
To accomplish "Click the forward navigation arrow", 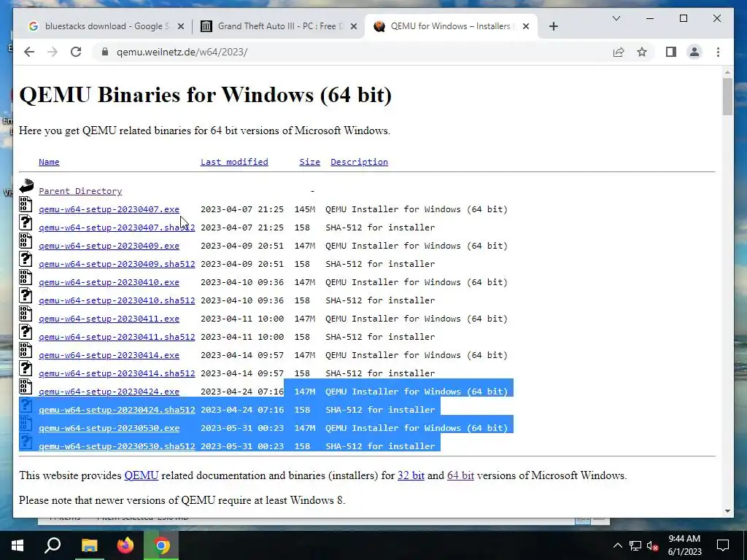I will click(53, 52).
